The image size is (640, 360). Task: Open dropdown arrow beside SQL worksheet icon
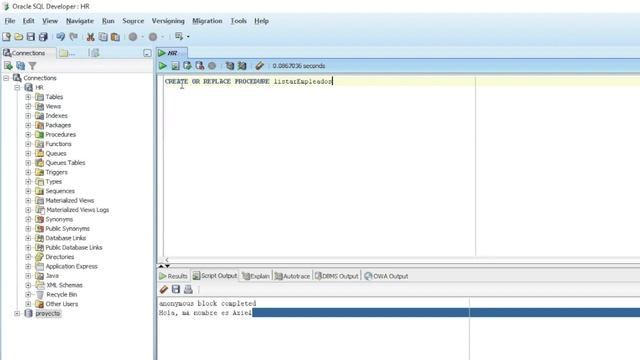pyautogui.click(x=188, y=37)
